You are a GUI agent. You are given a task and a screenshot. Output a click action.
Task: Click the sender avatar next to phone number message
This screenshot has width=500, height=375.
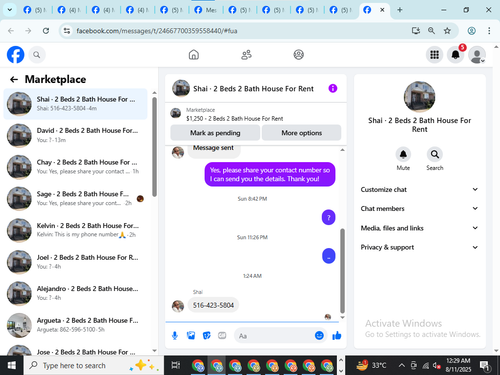point(178,306)
